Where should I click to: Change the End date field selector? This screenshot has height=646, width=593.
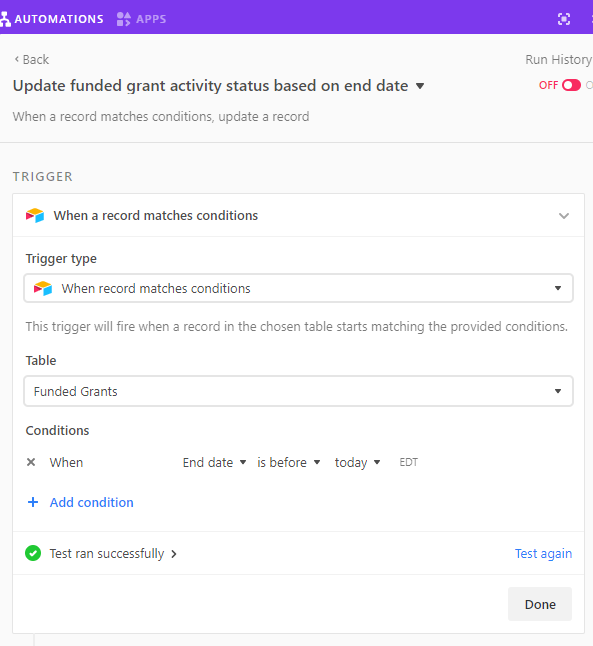point(214,462)
